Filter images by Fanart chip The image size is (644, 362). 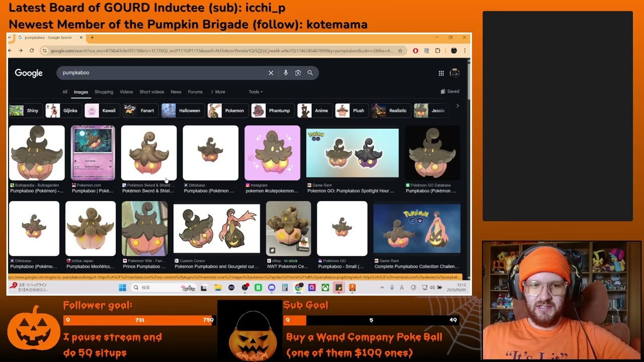tap(140, 111)
